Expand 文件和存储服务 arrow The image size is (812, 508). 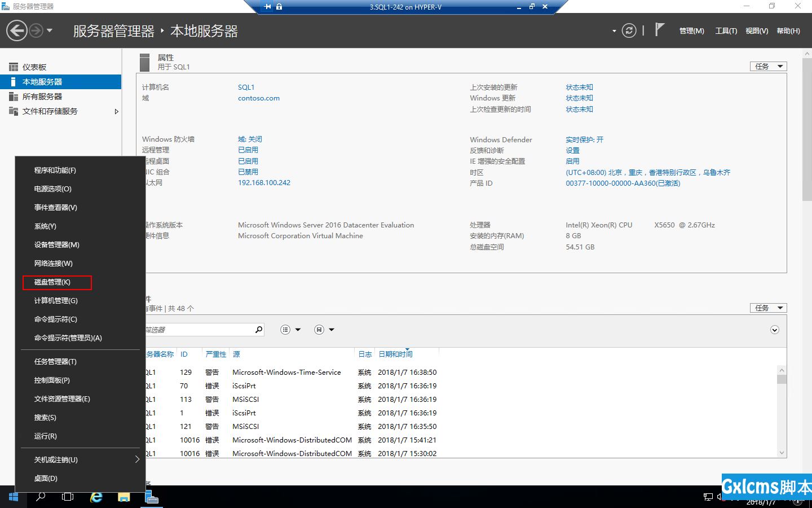click(116, 111)
